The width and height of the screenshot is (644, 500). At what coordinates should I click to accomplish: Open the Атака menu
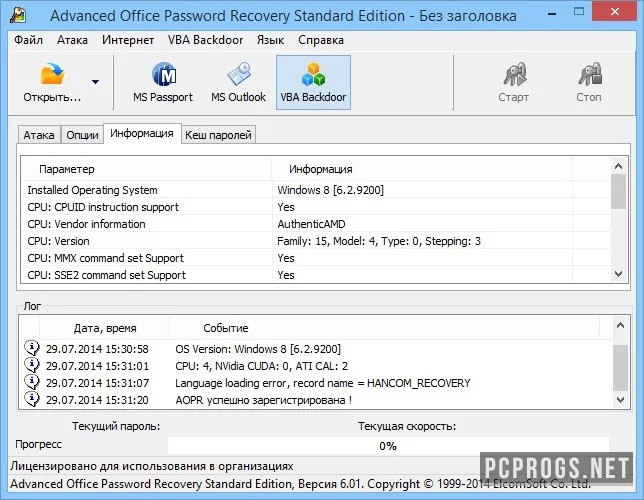tap(72, 40)
